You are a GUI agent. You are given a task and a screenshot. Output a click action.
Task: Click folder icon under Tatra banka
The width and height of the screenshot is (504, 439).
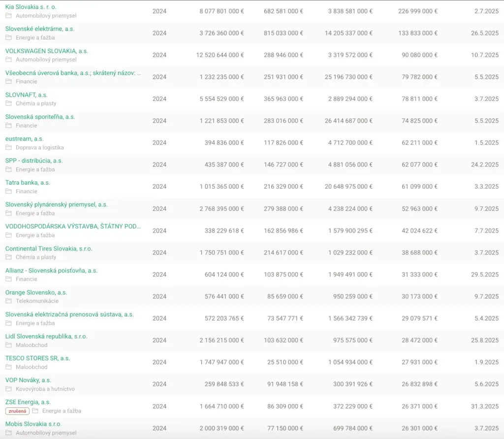[x=9, y=191]
